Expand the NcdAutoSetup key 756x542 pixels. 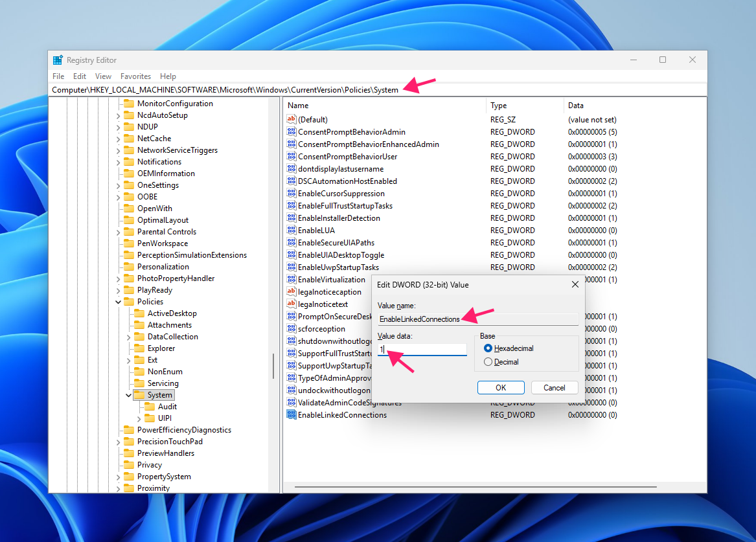[118, 116]
